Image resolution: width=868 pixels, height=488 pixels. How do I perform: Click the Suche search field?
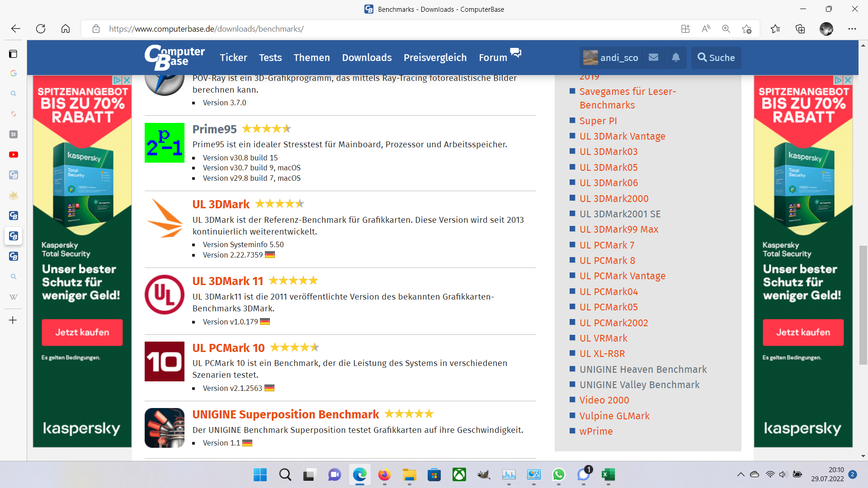tap(716, 57)
